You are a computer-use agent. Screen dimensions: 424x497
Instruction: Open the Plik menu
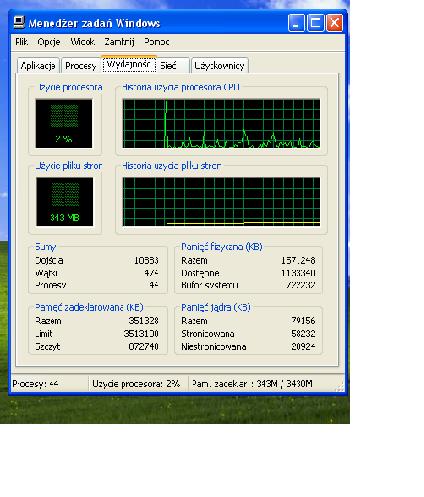[x=22, y=42]
